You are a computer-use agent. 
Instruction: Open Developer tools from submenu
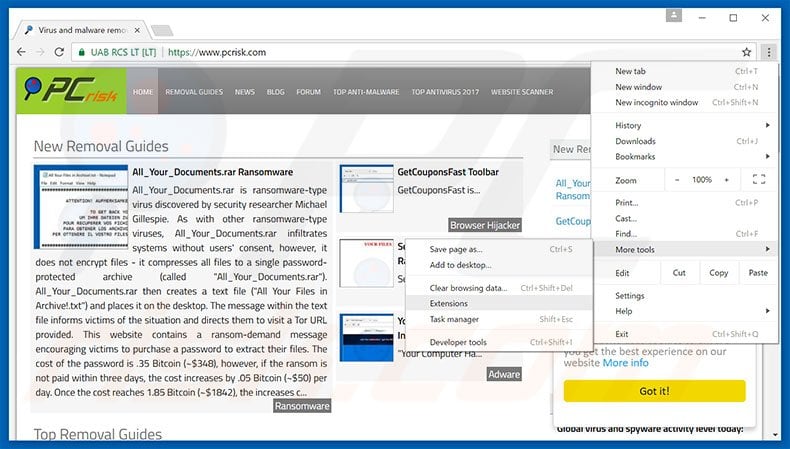(499, 342)
